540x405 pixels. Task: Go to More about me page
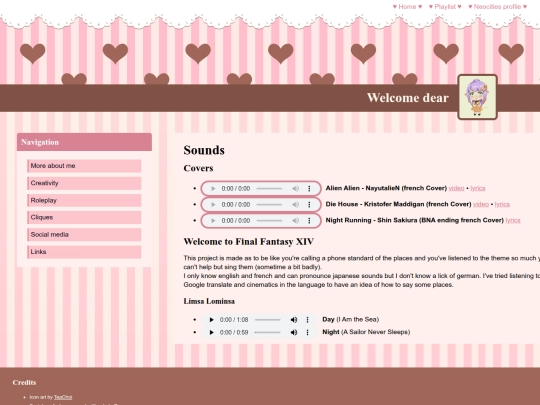pos(84,166)
